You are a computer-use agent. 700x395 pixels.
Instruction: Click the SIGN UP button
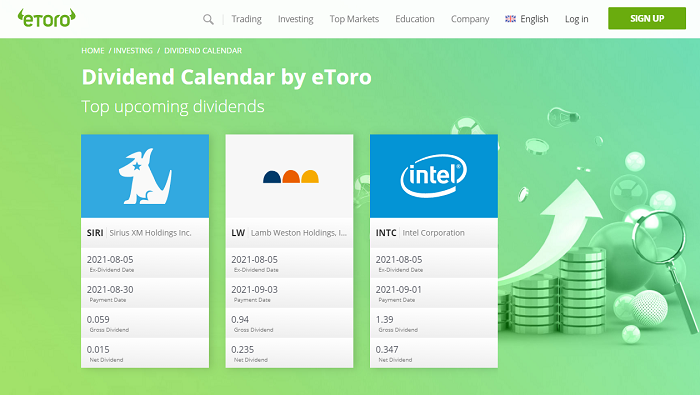click(647, 18)
